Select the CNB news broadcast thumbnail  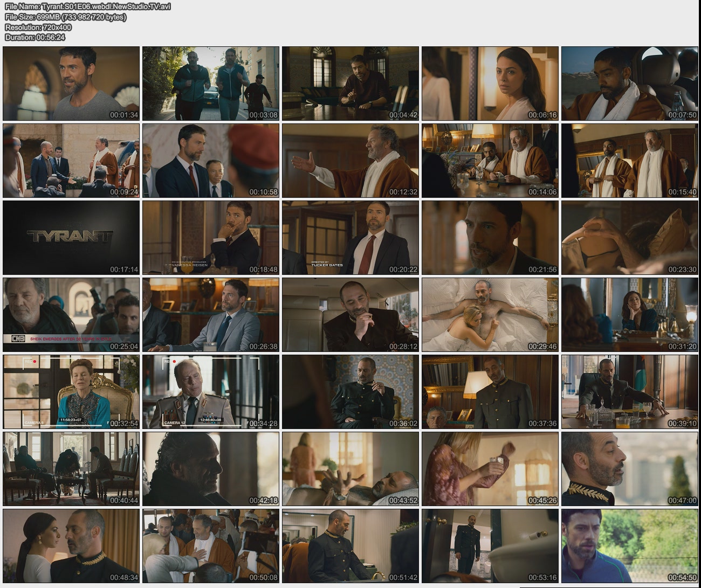coord(71,314)
